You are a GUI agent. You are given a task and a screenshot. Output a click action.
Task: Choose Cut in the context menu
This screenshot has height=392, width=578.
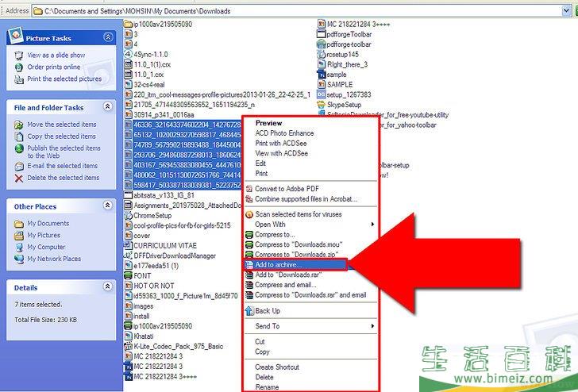(x=260, y=341)
